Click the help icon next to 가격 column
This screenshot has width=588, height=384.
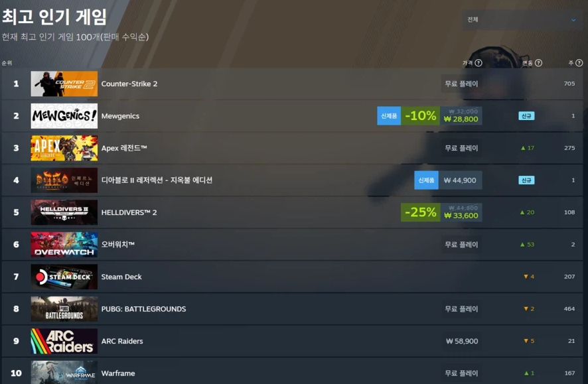tap(478, 63)
